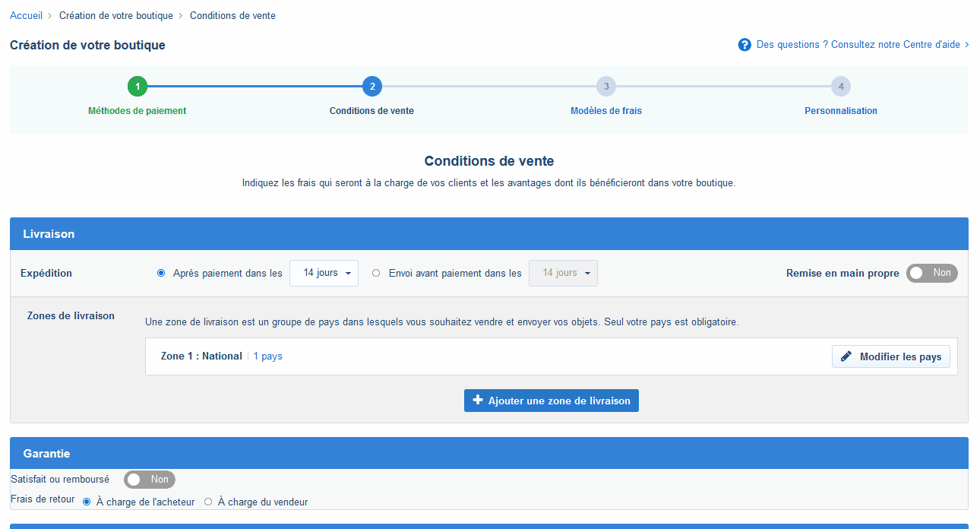The image size is (980, 529).
Task: Select À charge de l'acheteur option
Action: [87, 502]
